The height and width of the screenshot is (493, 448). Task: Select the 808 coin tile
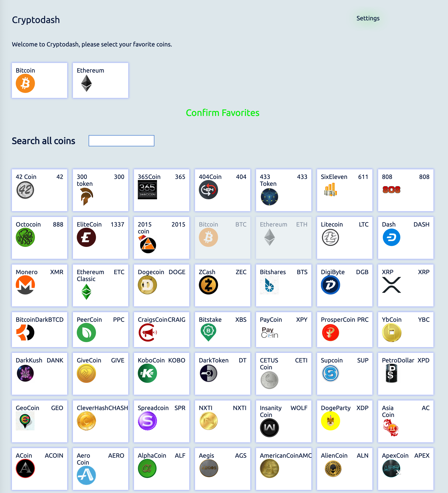click(x=406, y=190)
